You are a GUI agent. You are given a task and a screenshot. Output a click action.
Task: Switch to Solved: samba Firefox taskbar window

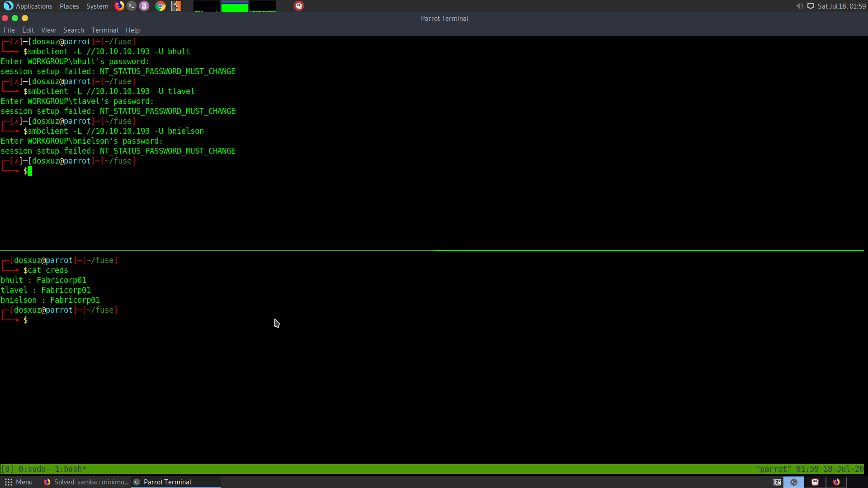[x=86, y=482]
